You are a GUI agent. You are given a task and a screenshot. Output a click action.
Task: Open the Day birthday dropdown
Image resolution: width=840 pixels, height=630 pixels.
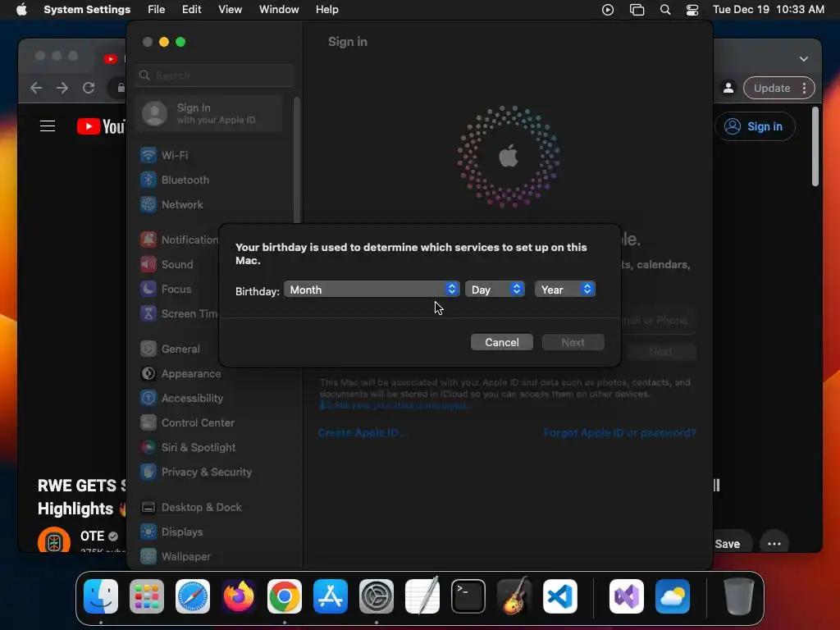(495, 290)
